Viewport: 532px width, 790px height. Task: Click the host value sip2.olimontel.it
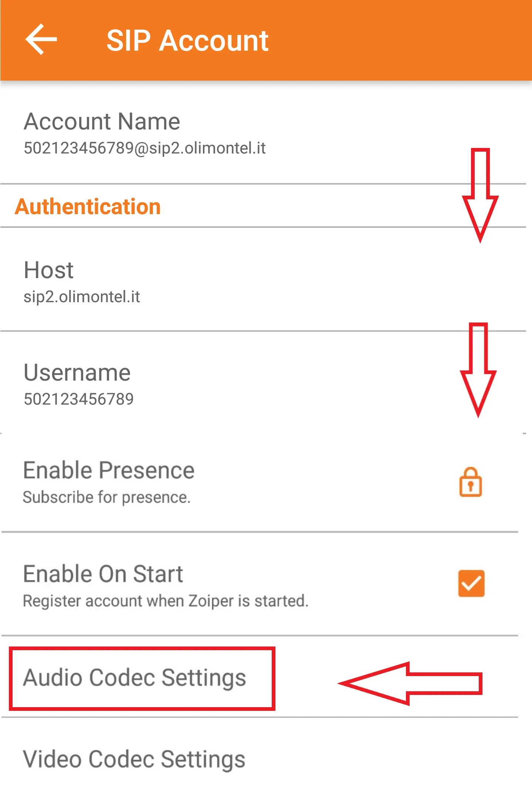[x=82, y=297]
